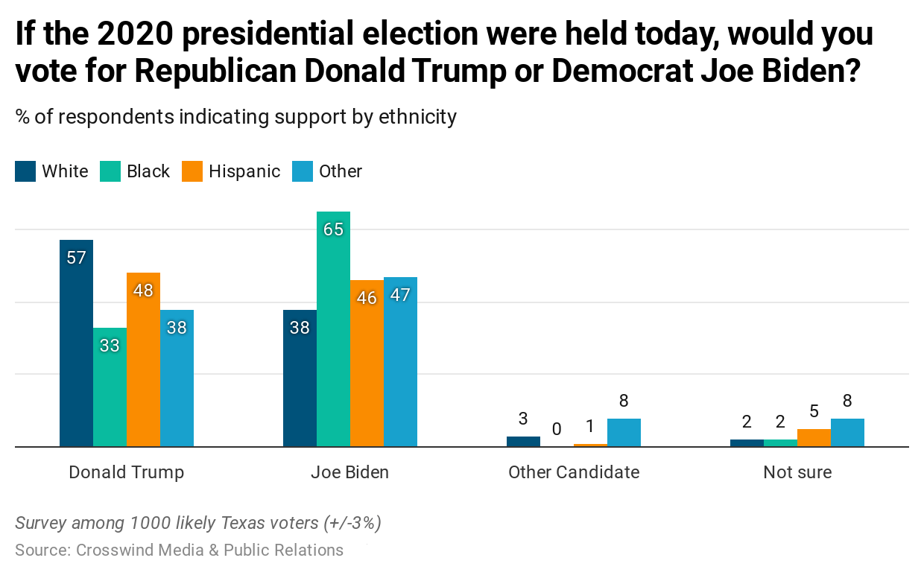Select the Other bar under Not sure
The width and height of the screenshot is (924, 587).
pyautogui.click(x=847, y=433)
